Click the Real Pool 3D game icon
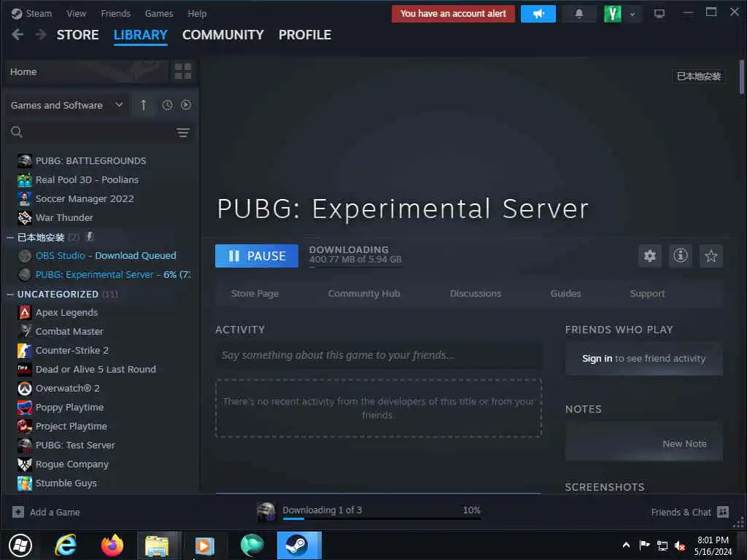 [25, 180]
